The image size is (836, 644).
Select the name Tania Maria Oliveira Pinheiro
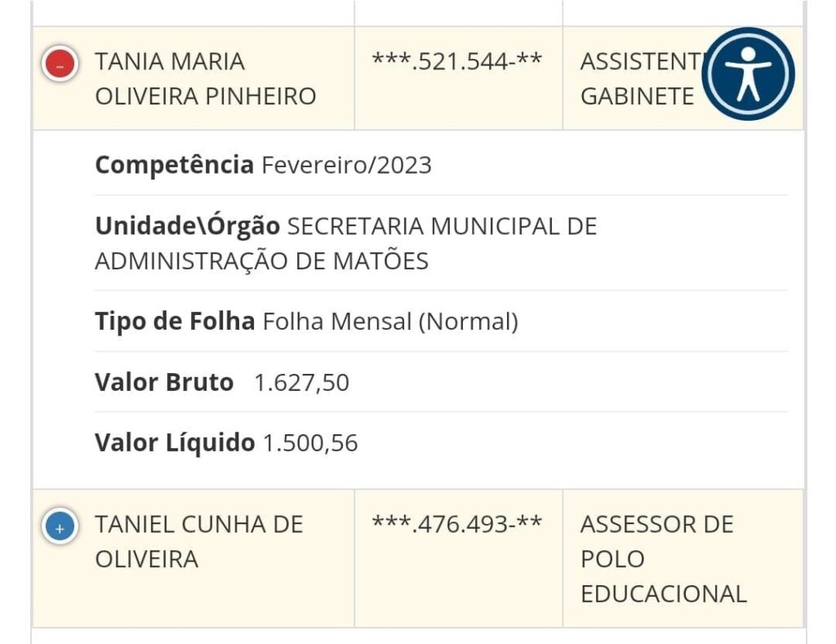[x=205, y=79]
